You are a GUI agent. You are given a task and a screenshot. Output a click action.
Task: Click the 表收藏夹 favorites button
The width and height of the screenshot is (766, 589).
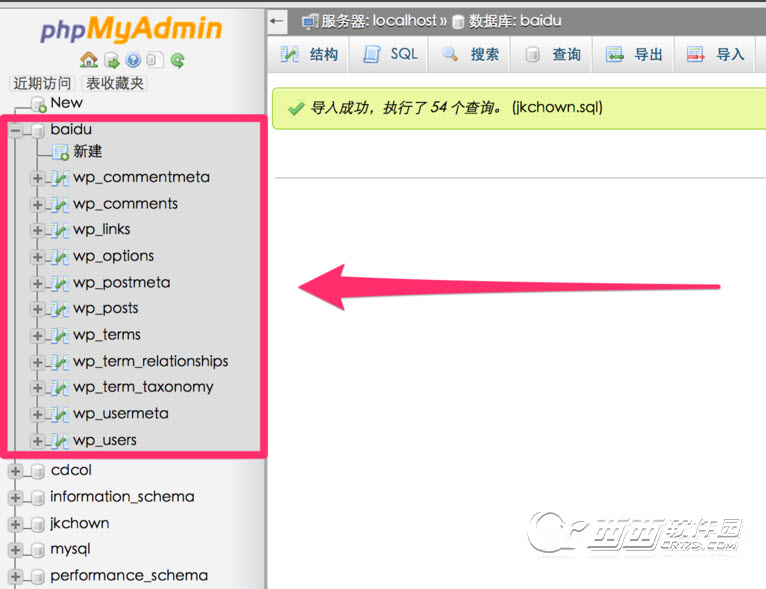[x=115, y=84]
